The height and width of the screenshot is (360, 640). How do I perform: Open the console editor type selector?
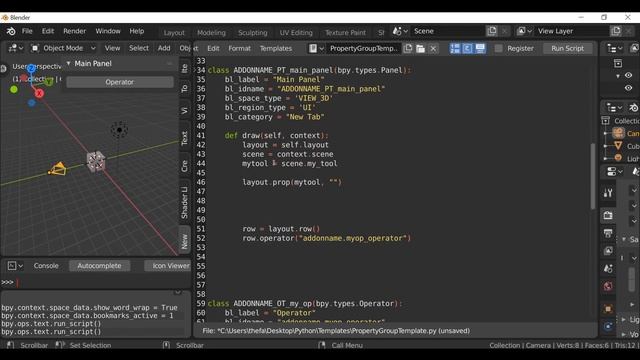[x=15, y=266]
